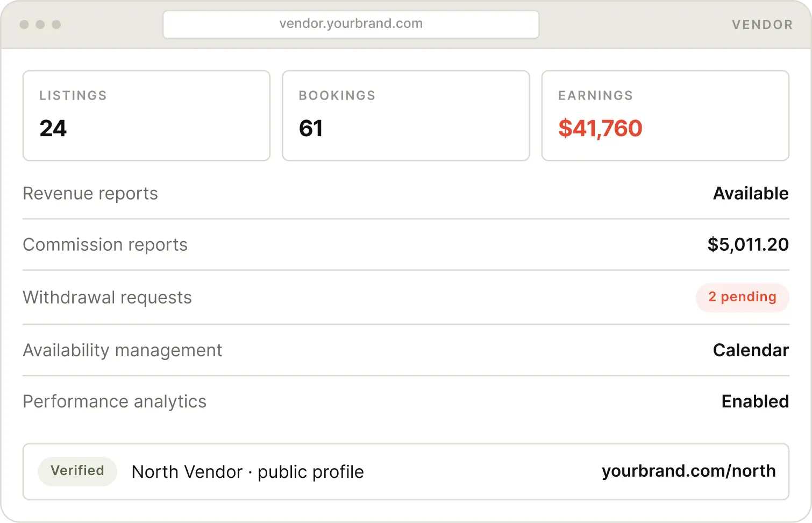This screenshot has width=812, height=523.
Task: Click the vendor.yourbrand.com address bar
Action: coord(351,24)
